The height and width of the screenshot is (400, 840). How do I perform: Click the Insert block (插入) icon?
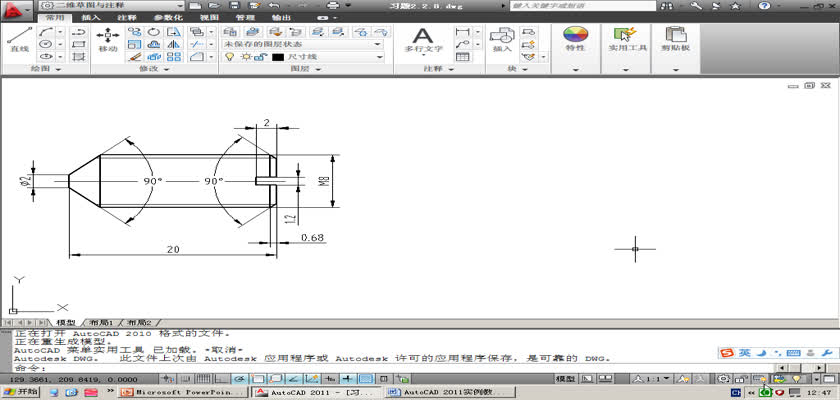(x=502, y=39)
